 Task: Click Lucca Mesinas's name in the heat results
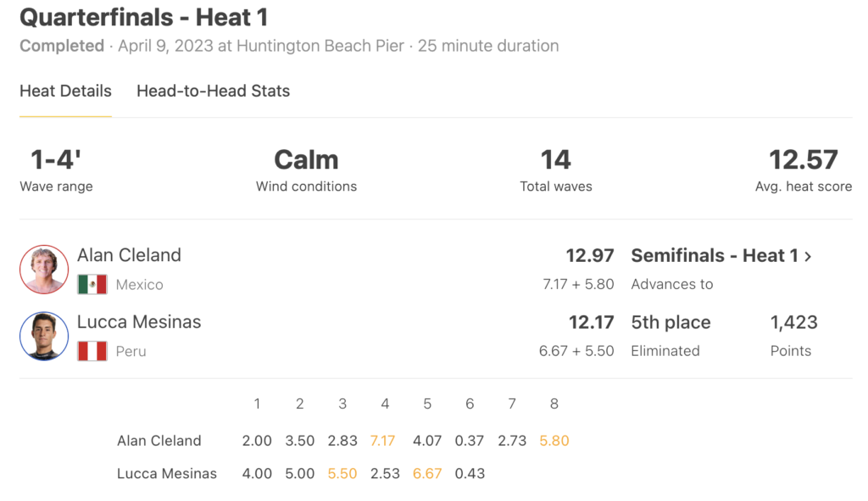(139, 321)
